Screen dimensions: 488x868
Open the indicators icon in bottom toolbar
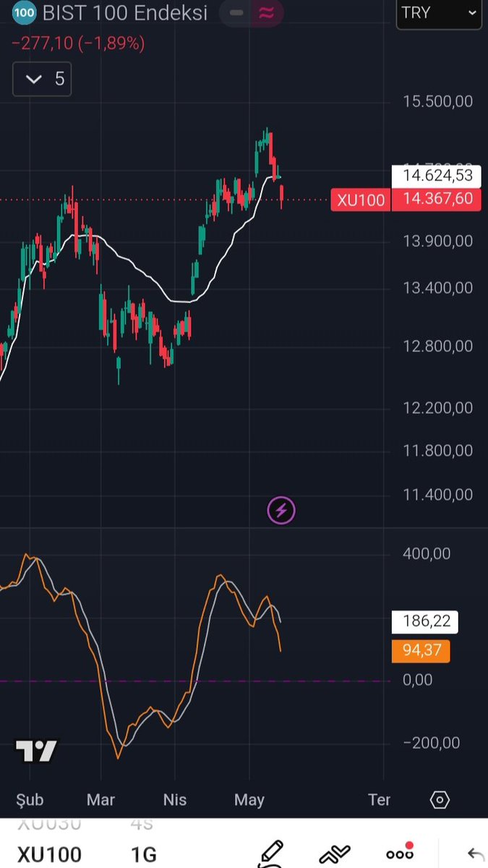coord(333,854)
